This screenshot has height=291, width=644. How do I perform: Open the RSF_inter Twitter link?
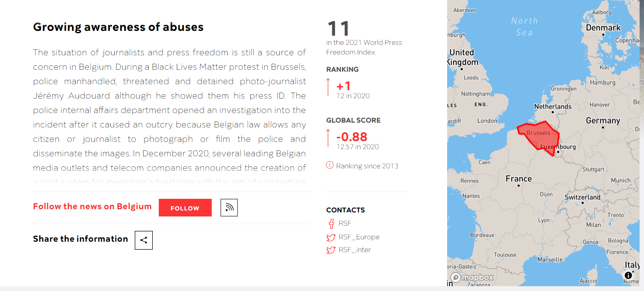tap(354, 250)
